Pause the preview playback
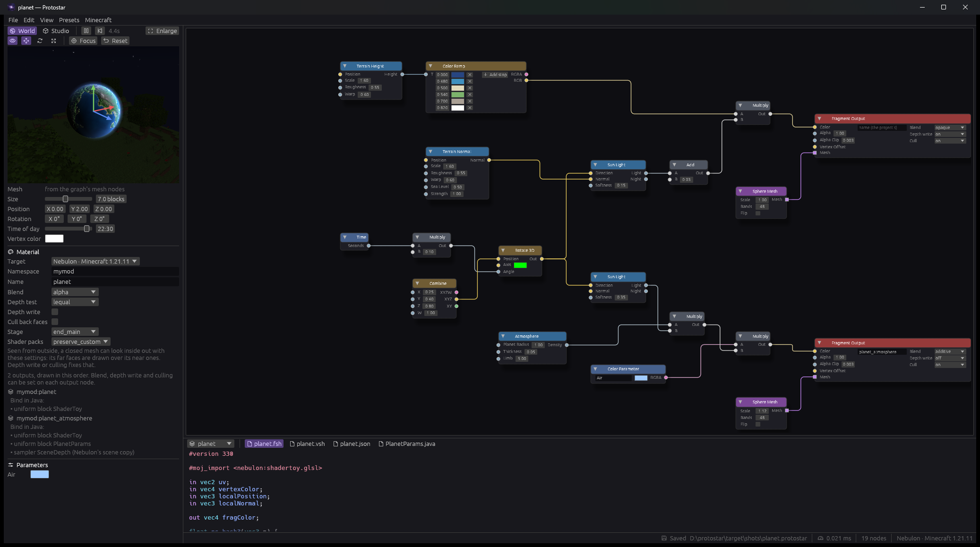The height and width of the screenshot is (547, 980). click(86, 31)
